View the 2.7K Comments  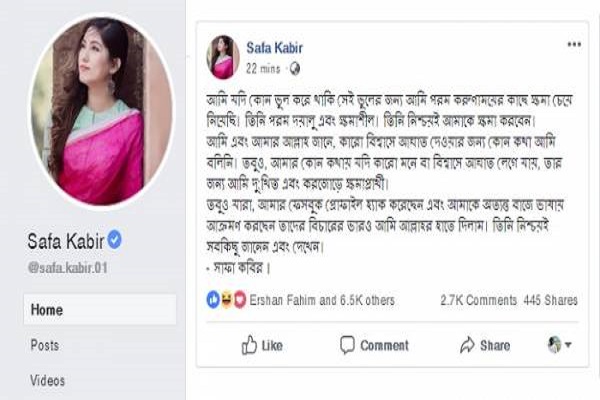click(476, 299)
